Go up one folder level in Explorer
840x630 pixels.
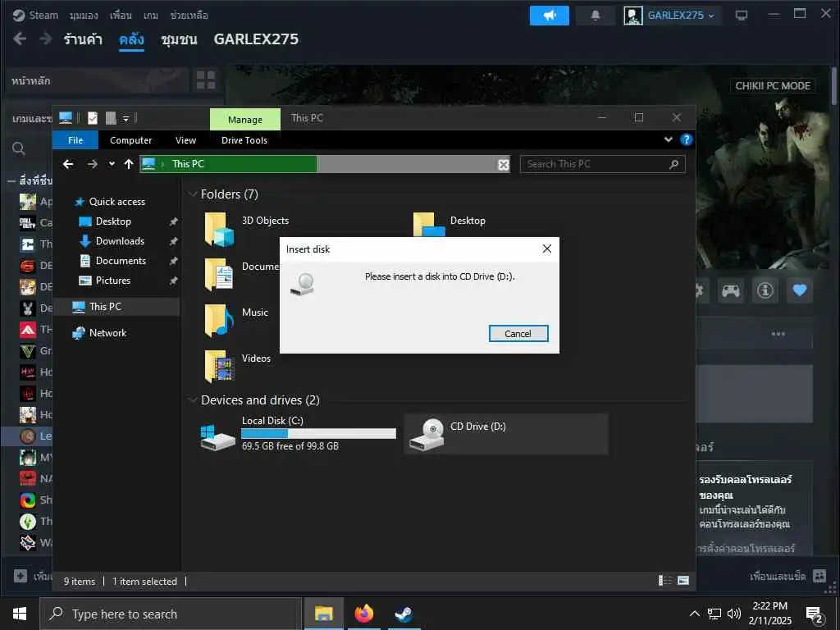point(129,164)
